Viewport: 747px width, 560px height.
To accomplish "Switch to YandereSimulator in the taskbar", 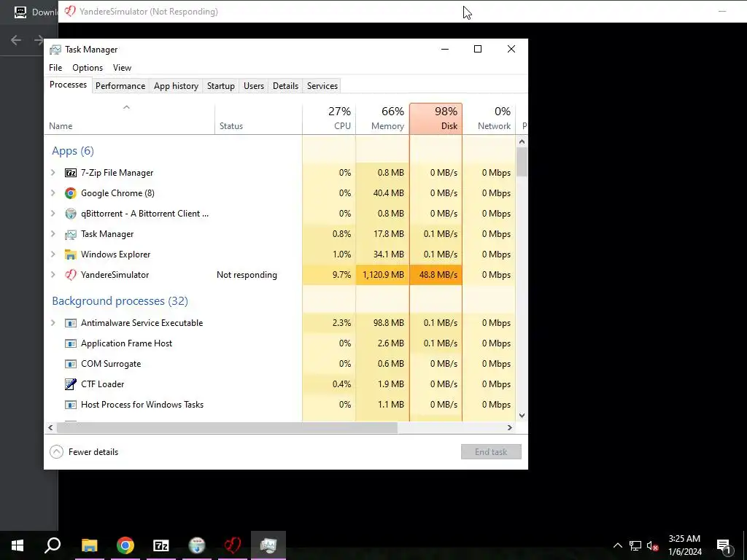I will pos(233,545).
